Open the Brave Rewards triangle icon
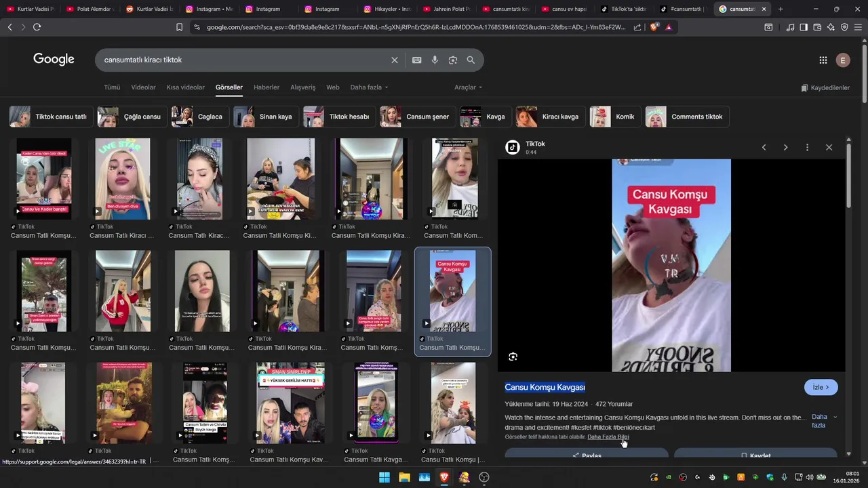868x488 pixels. pos(669,27)
